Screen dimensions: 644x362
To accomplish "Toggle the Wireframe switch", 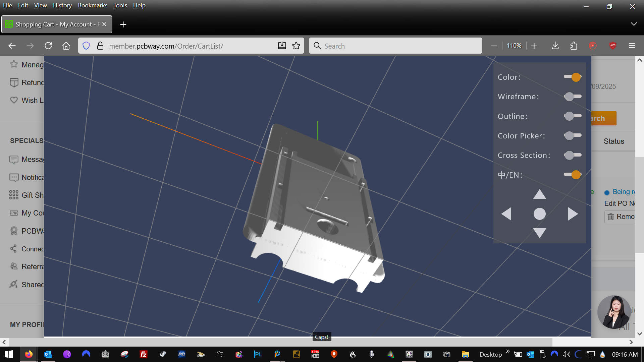I will pos(572,97).
